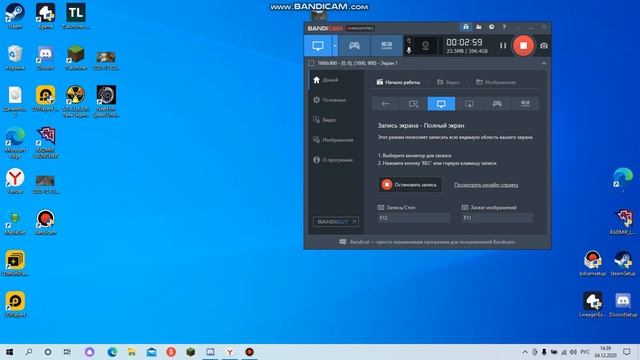Open the output folder icon in Bandicam title bar
The height and width of the screenshot is (360, 640).
[x=479, y=27]
